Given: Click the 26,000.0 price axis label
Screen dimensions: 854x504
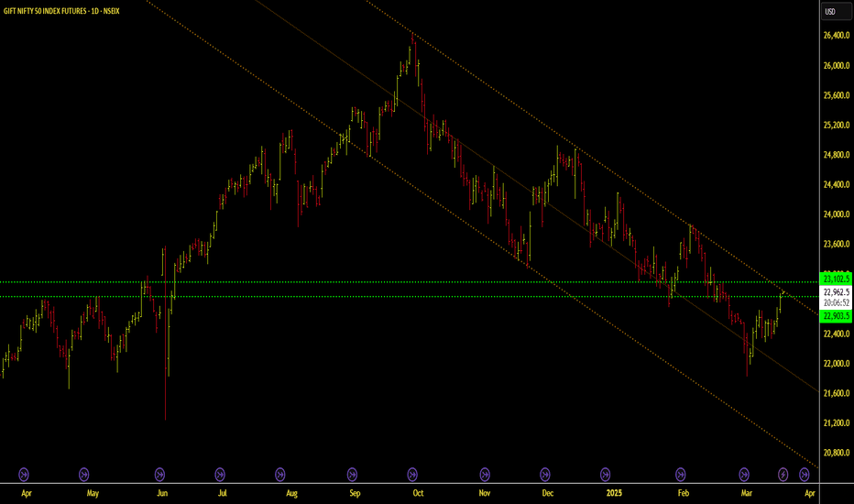Looking at the screenshot, I should click(836, 65).
